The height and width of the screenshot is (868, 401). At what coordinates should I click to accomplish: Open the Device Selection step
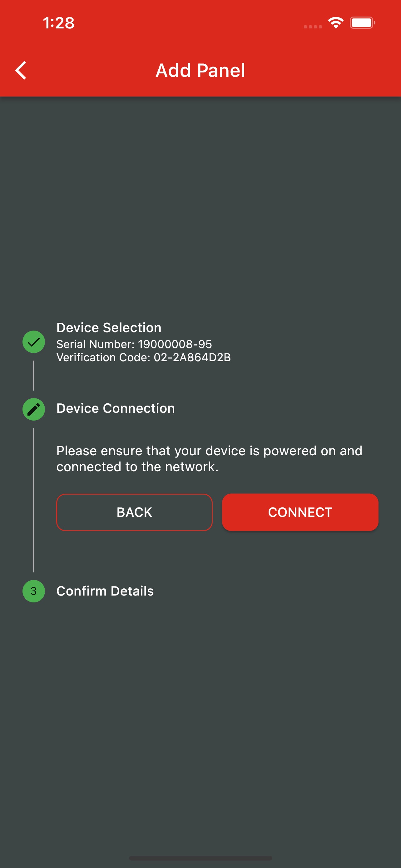pyautogui.click(x=109, y=327)
